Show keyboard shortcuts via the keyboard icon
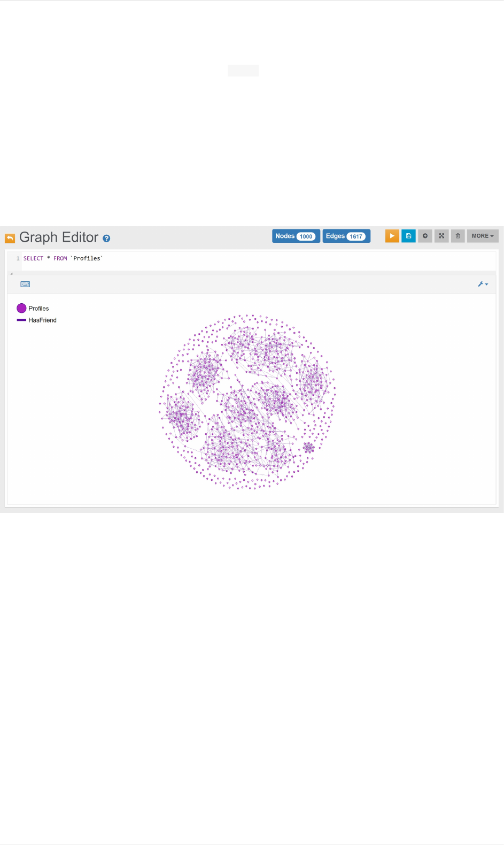Image resolution: width=504 pixels, height=845 pixels. pyautogui.click(x=25, y=284)
